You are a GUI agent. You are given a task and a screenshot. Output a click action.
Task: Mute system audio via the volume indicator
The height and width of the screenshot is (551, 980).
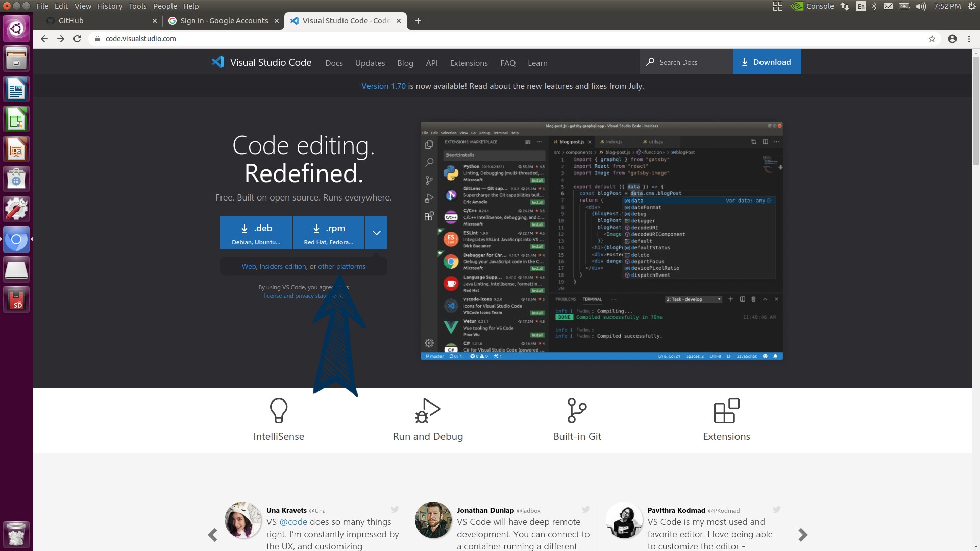click(x=920, y=6)
